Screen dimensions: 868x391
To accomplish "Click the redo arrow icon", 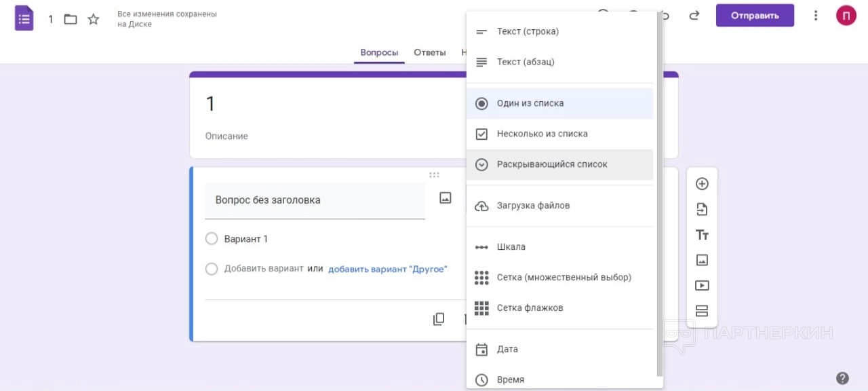I will (x=694, y=16).
